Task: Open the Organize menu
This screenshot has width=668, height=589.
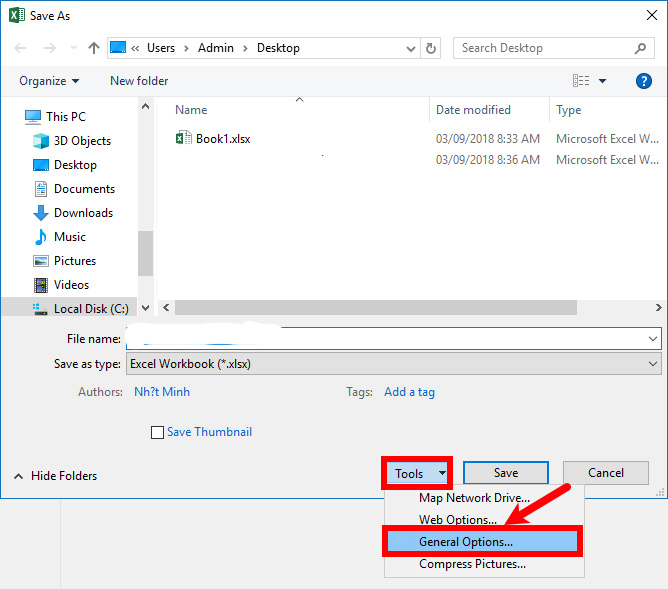Action: pos(49,81)
